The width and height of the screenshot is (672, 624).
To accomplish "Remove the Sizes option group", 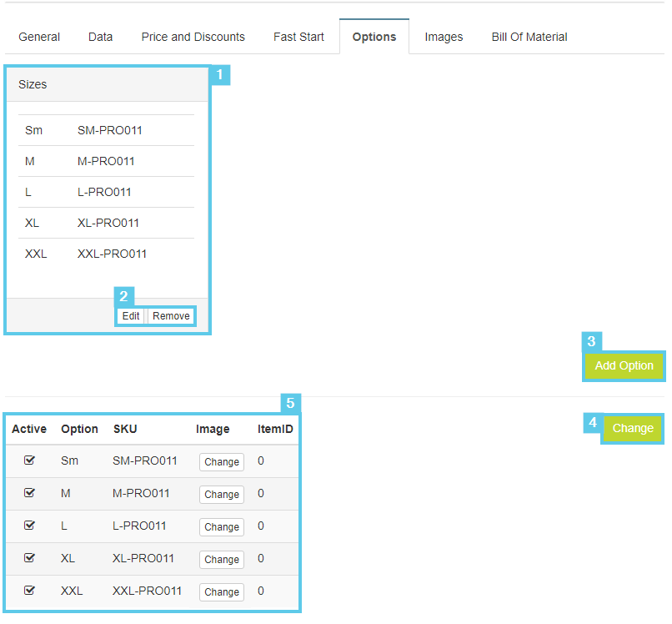I will click(x=171, y=316).
